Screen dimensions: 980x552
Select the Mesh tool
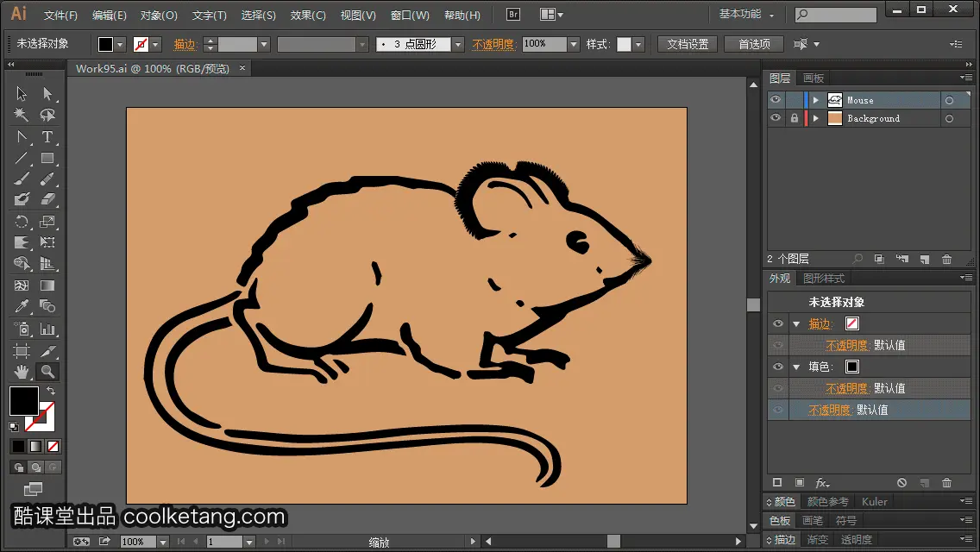22,285
